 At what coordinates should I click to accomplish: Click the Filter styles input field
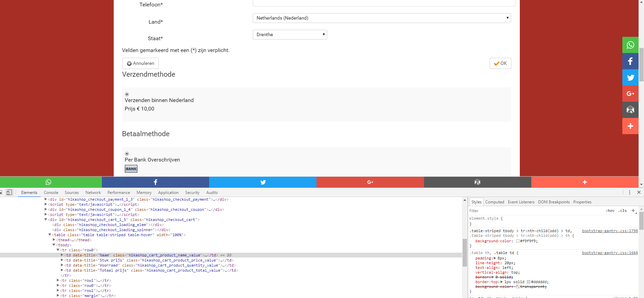coord(535,210)
